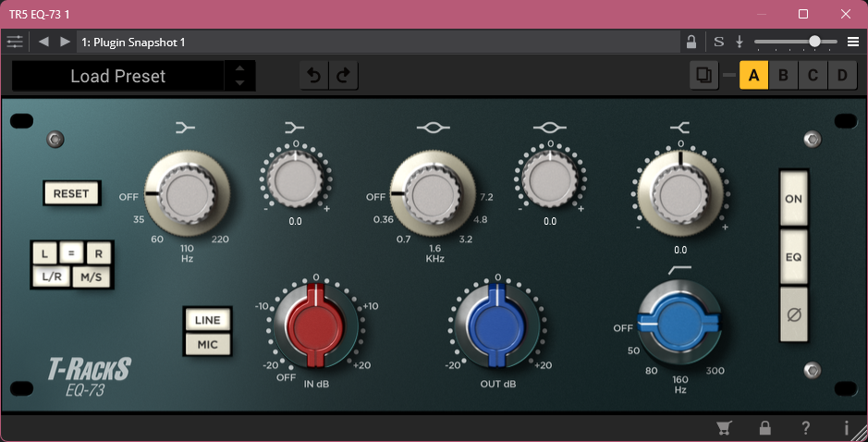Open the info icon in bottom bar
Viewport: 868px width, 442px height.
click(846, 427)
